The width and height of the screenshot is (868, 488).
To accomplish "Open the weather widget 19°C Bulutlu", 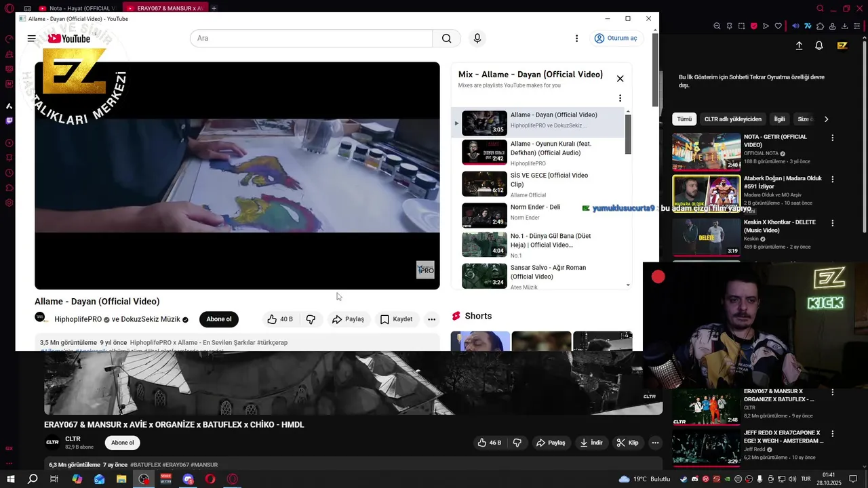I will tap(644, 479).
